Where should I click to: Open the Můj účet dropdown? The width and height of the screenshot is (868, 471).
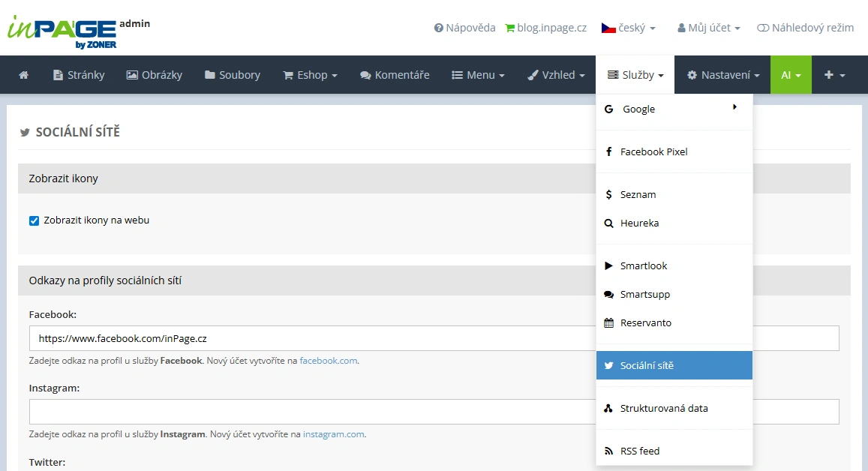pos(708,28)
